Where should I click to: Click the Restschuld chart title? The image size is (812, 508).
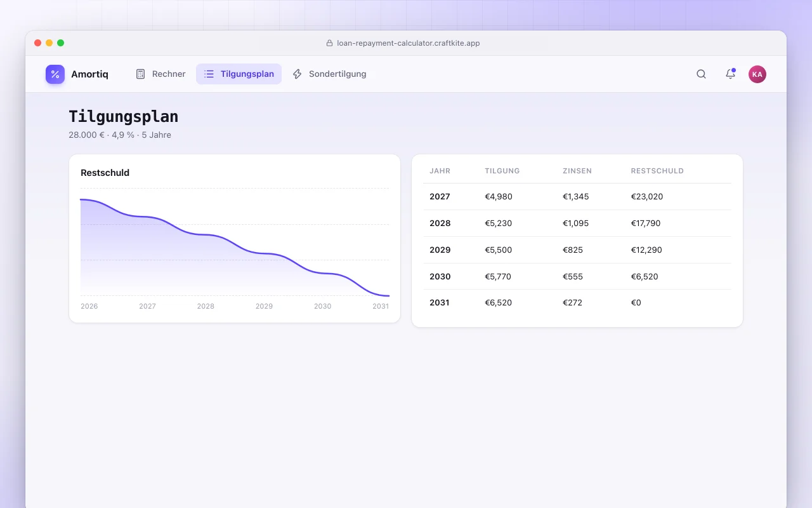click(105, 173)
